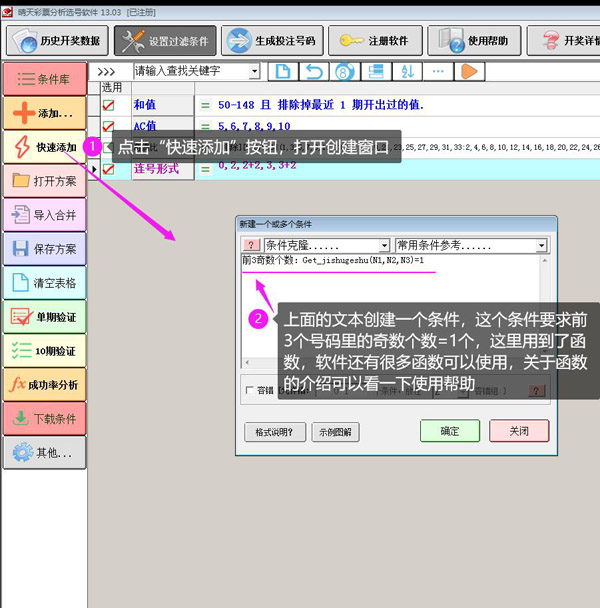Uncheck the 连号形式 condition checkbox

pyautogui.click(x=108, y=169)
